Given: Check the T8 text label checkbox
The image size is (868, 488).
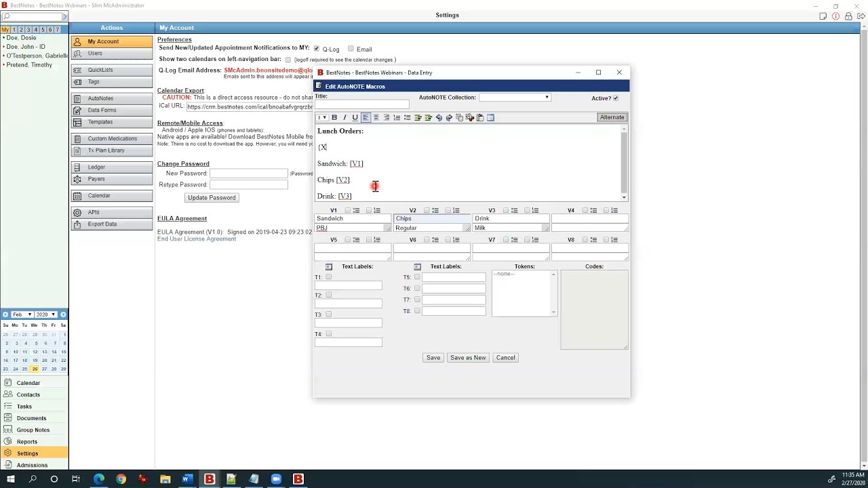Looking at the screenshot, I should pyautogui.click(x=417, y=310).
